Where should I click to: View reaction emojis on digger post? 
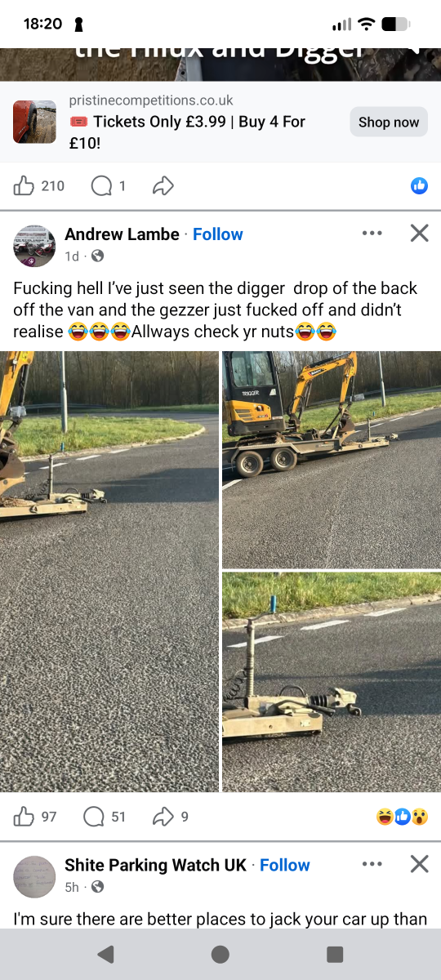(402, 816)
